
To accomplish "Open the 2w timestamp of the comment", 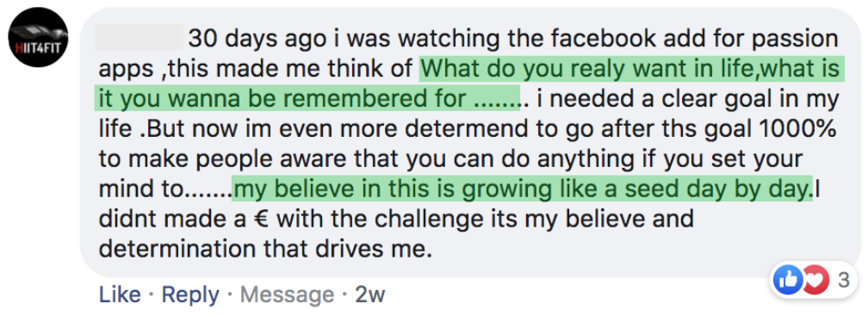I will coord(369,295).
